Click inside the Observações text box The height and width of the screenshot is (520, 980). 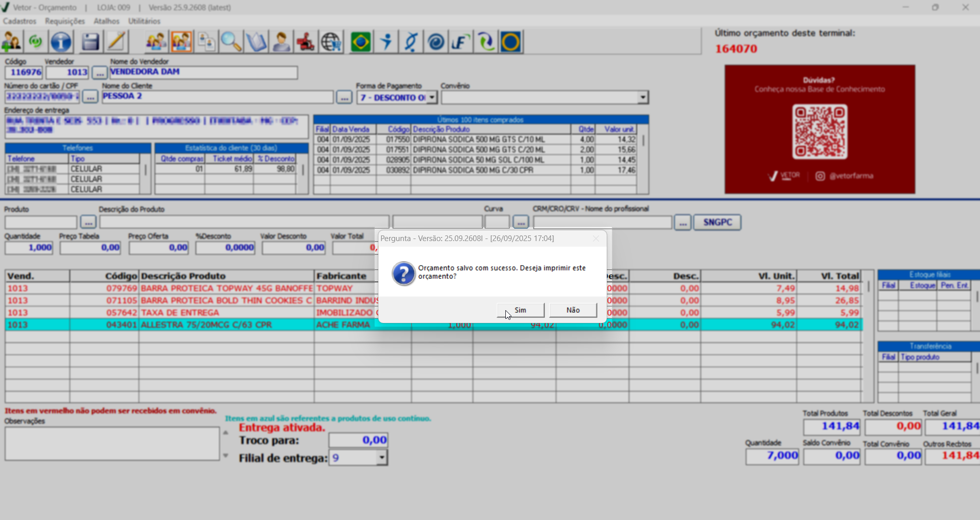pos(112,443)
